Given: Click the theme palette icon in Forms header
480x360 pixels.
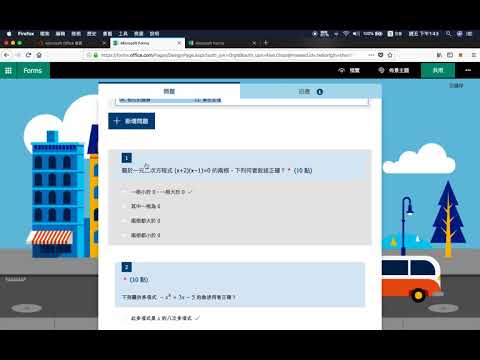Looking at the screenshot, I should (381, 70).
